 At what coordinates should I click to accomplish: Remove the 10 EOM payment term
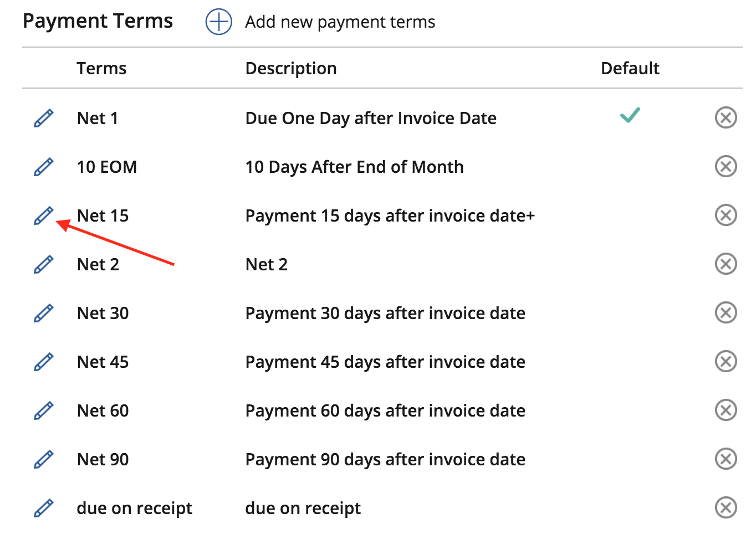(x=726, y=166)
